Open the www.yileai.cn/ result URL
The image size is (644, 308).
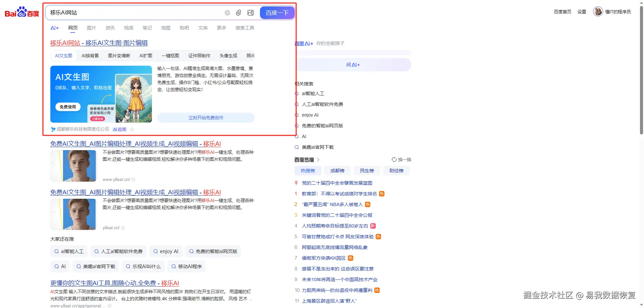point(116,180)
